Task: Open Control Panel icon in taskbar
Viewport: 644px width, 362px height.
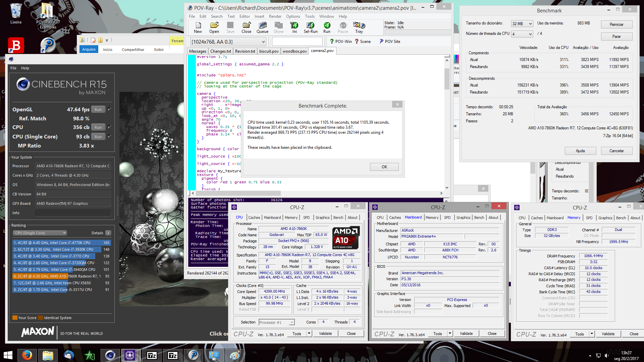Action: click(x=214, y=355)
